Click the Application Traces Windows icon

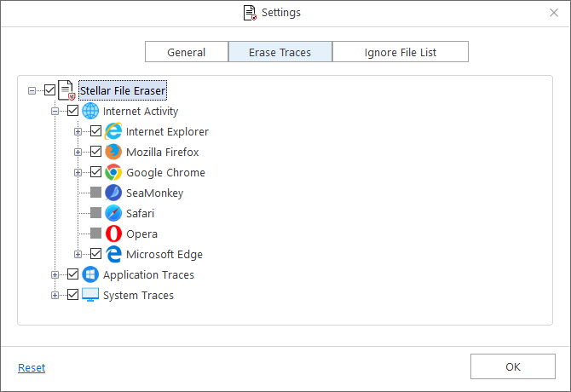coord(90,274)
